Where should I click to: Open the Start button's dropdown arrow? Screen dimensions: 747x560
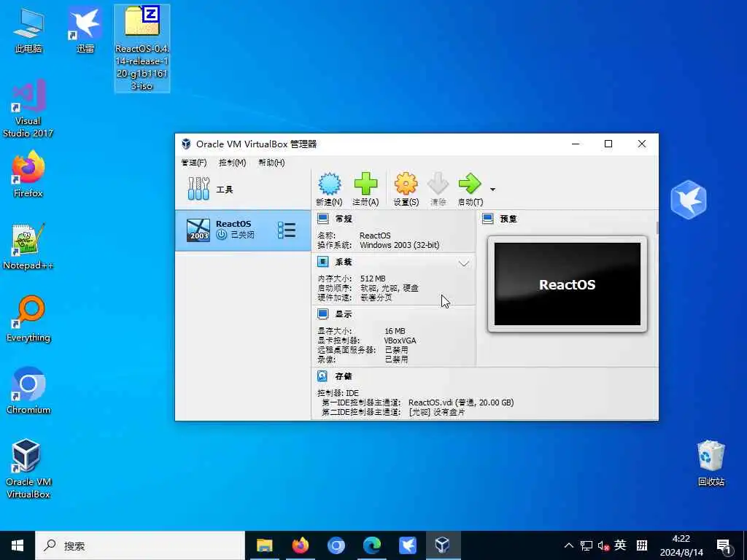(x=492, y=190)
